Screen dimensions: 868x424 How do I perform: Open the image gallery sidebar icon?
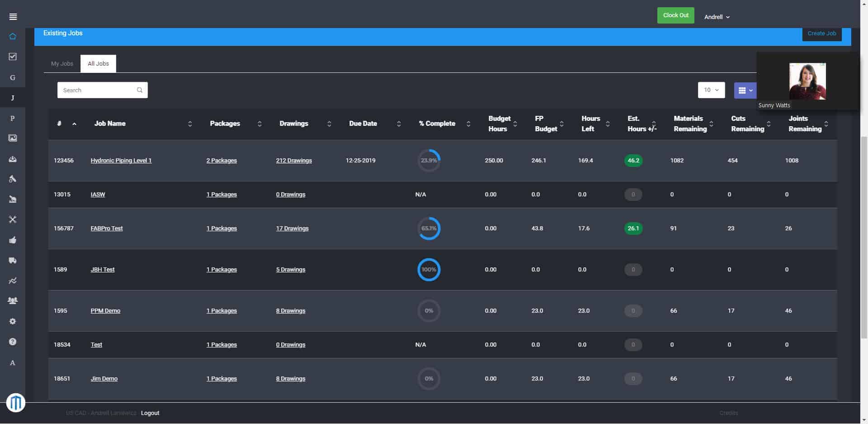pyautogui.click(x=13, y=138)
